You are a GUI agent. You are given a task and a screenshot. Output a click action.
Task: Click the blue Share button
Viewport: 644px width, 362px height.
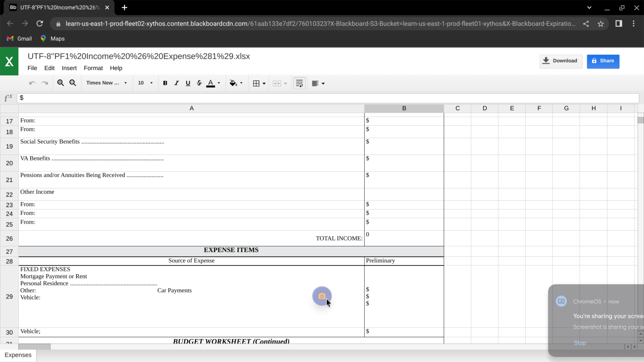point(603,61)
